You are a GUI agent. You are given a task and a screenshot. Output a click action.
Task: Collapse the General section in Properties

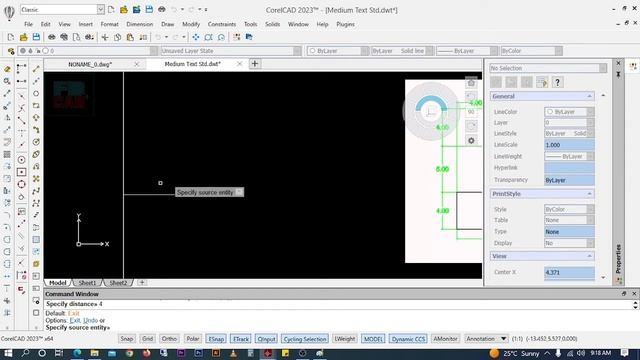pyautogui.click(x=589, y=96)
